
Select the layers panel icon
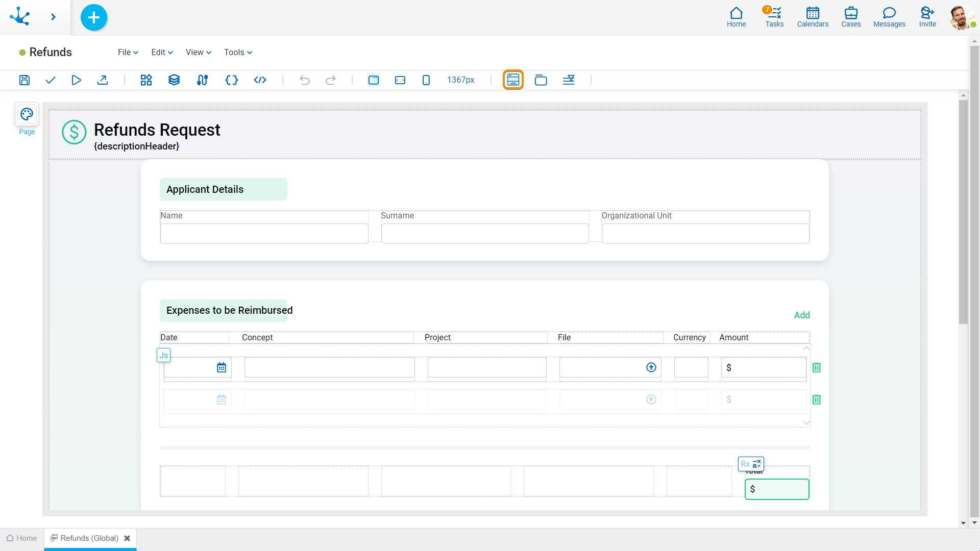[x=174, y=80]
